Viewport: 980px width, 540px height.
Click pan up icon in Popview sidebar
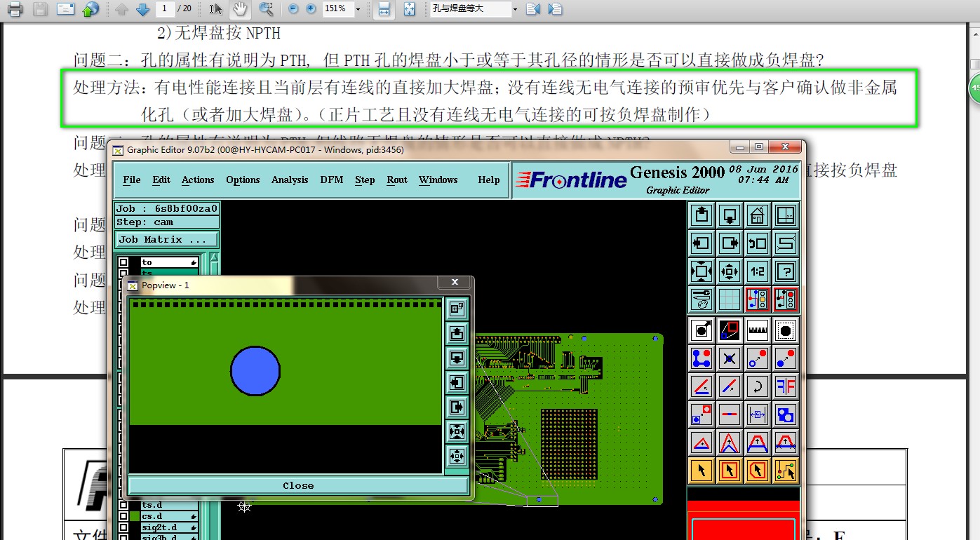pyautogui.click(x=457, y=334)
